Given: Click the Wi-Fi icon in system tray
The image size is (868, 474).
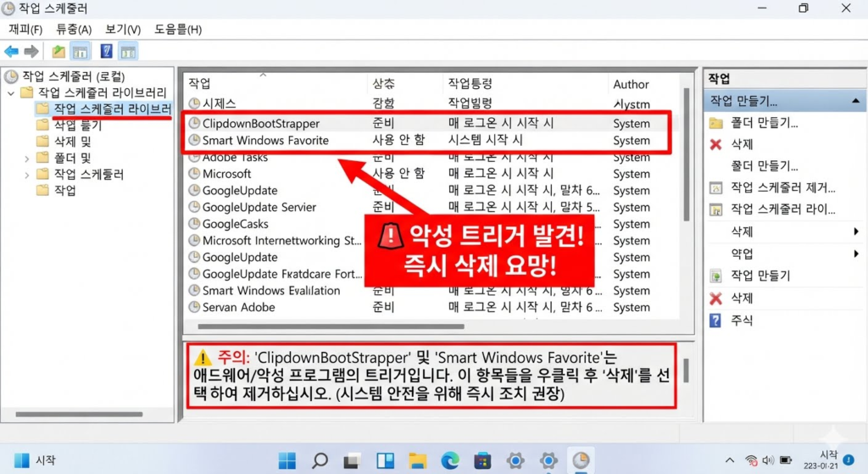Looking at the screenshot, I should [751, 460].
